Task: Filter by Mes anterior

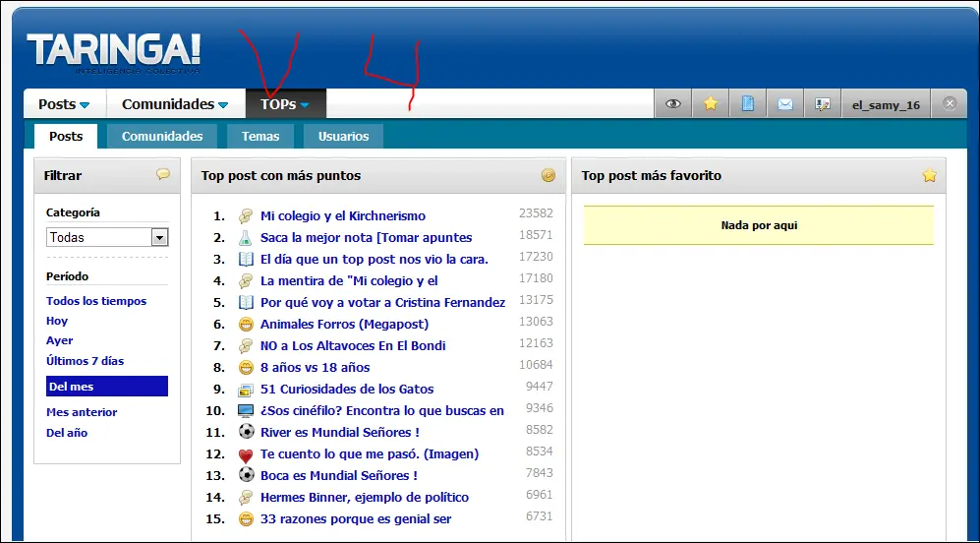Action: [x=82, y=412]
